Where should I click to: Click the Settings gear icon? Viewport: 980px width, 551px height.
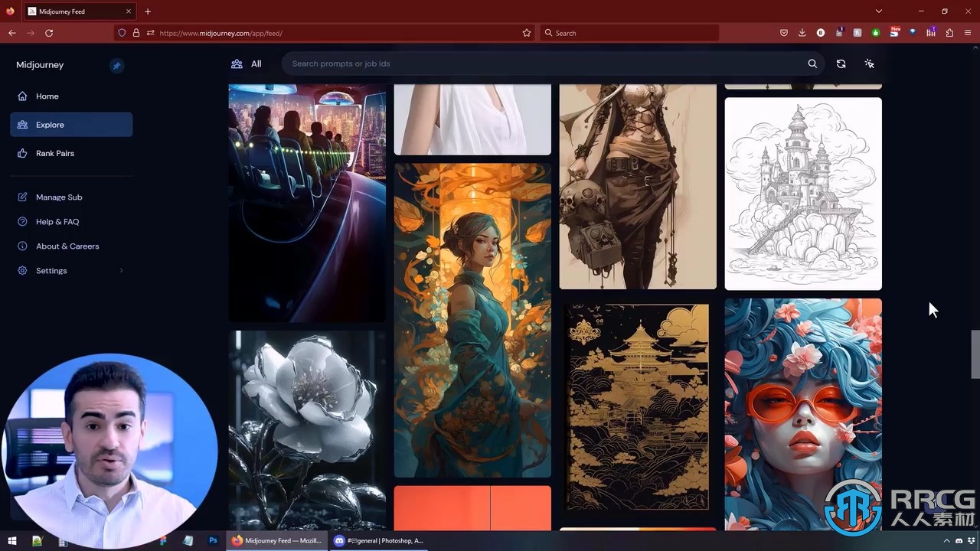click(x=22, y=271)
